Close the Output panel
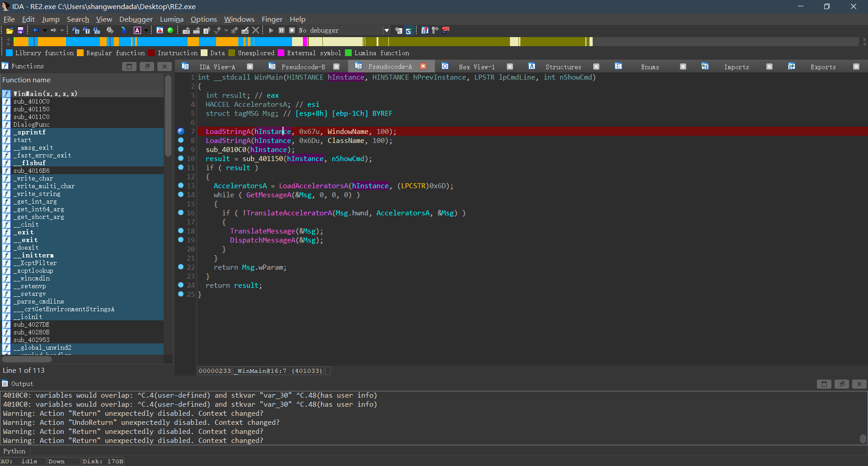The image size is (868, 466). [x=859, y=384]
